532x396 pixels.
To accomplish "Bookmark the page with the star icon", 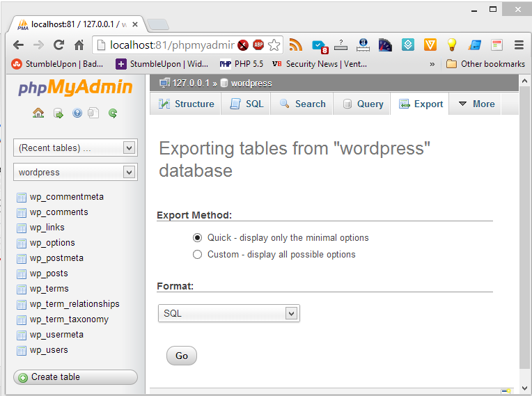I will click(x=274, y=45).
